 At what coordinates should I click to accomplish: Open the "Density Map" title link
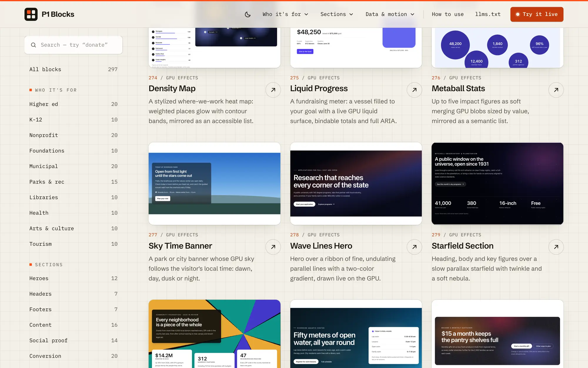coord(172,88)
